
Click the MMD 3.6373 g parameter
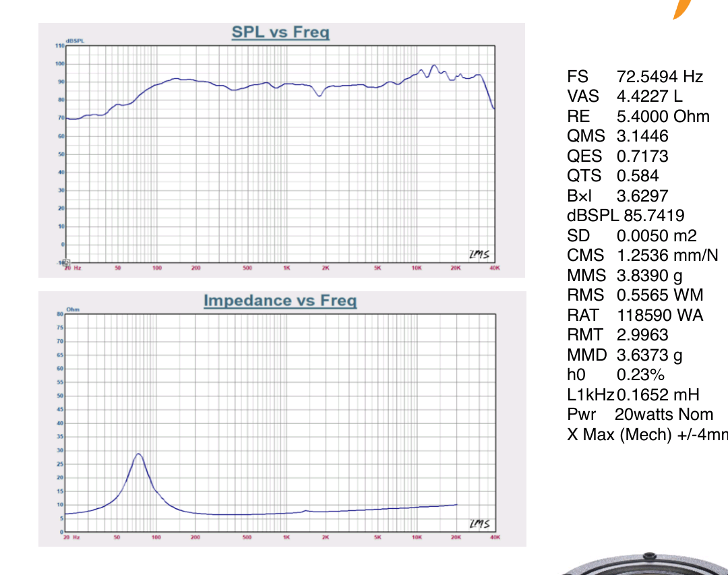pyautogui.click(x=624, y=355)
